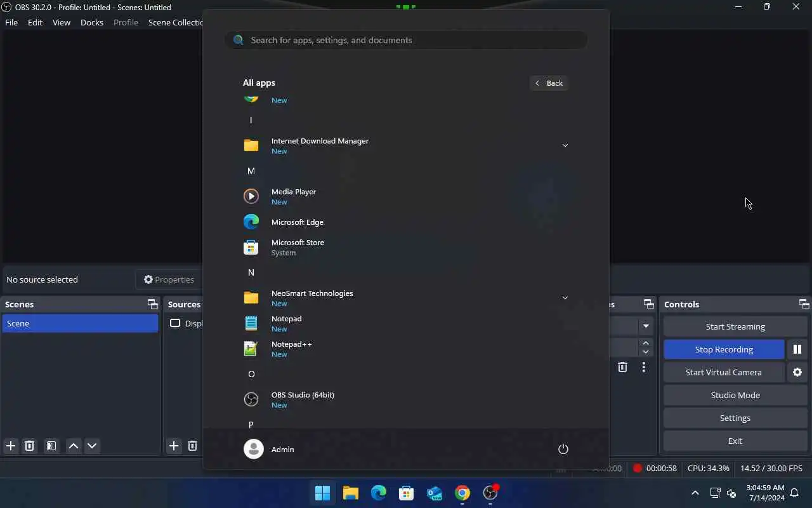This screenshot has height=508, width=812.
Task: Open source Properties button
Action: point(169,279)
